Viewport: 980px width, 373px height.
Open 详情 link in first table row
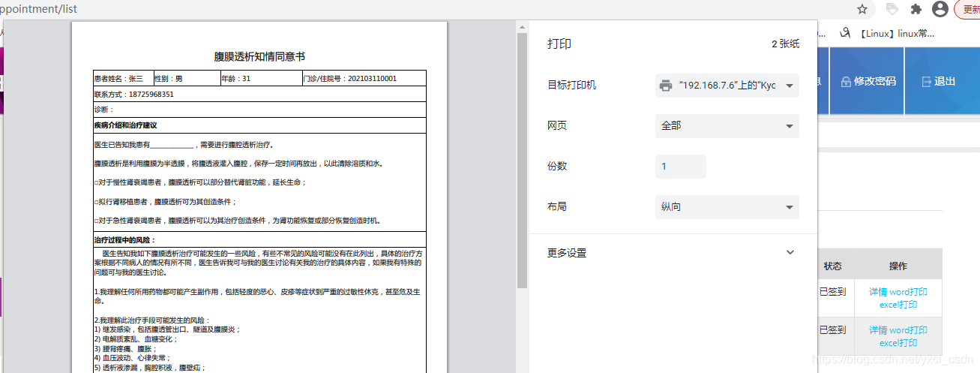(x=878, y=292)
